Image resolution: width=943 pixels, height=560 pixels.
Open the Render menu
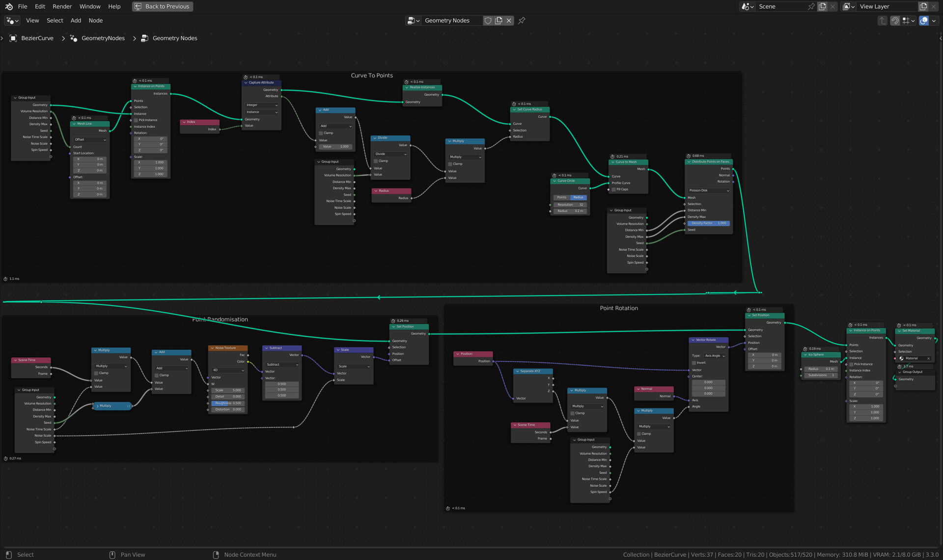pyautogui.click(x=62, y=6)
